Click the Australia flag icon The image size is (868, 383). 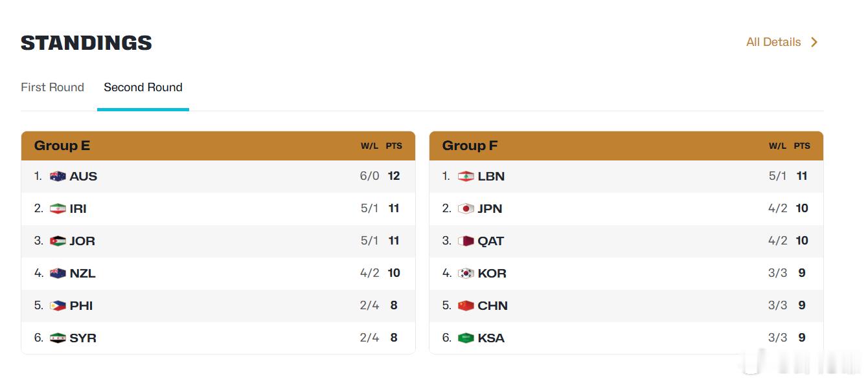(x=58, y=176)
